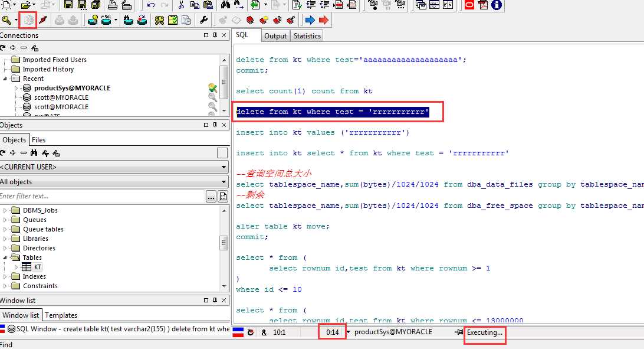This screenshot has height=349, width=644.
Task: Select the Queue tables folder
Action: pos(43,229)
